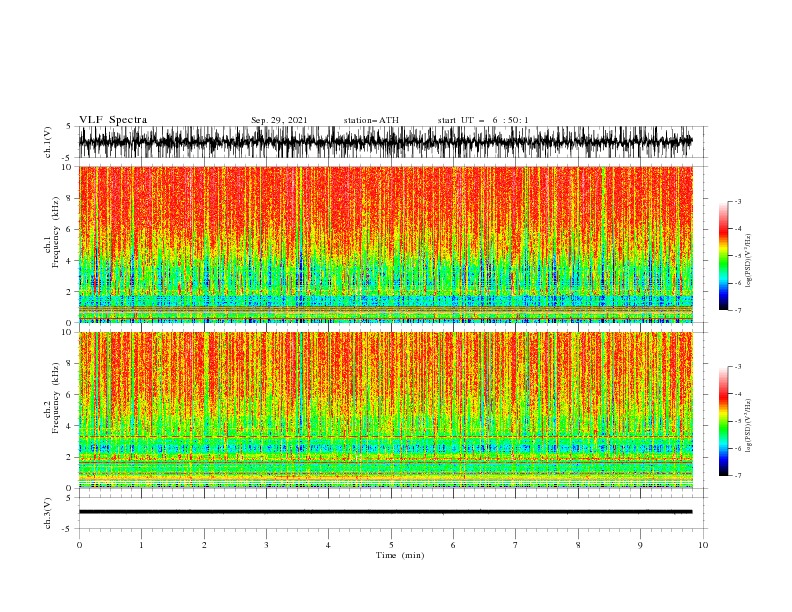
Task: Click the ch.1 voltage waveform trace
Action: (x=385, y=142)
